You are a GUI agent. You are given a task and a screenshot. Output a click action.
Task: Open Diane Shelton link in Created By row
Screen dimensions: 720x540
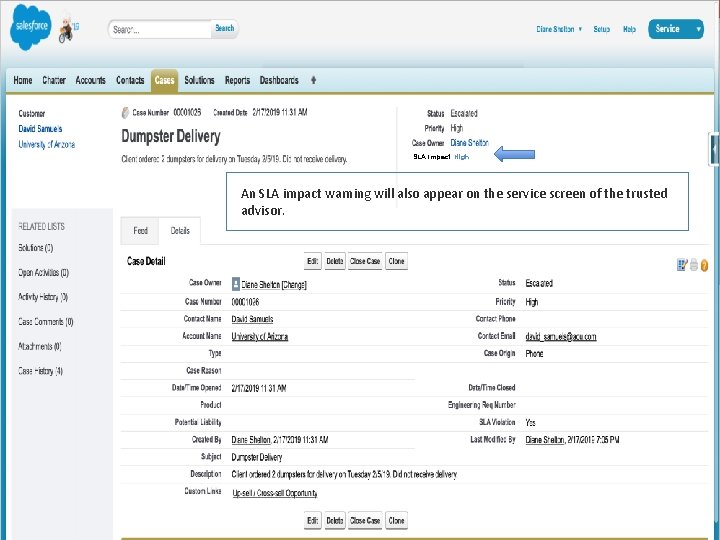pos(251,440)
